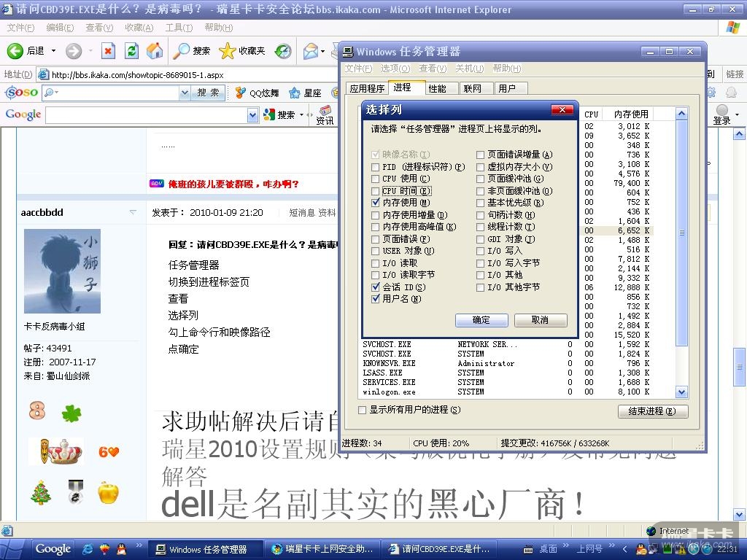Click the SOSO logo in the toolbar

click(x=21, y=92)
